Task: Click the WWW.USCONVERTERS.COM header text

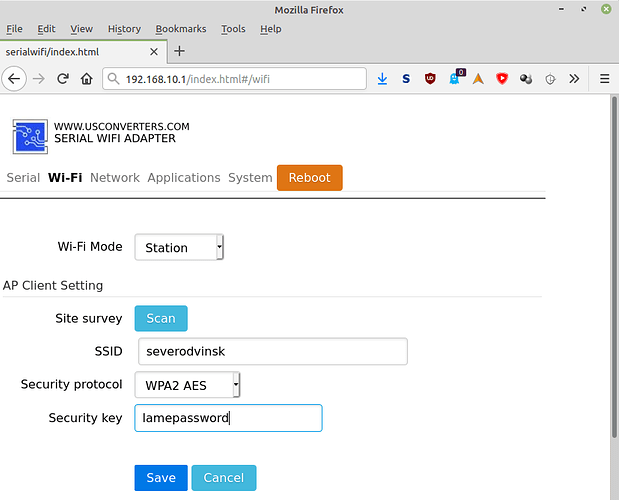Action: (122, 126)
